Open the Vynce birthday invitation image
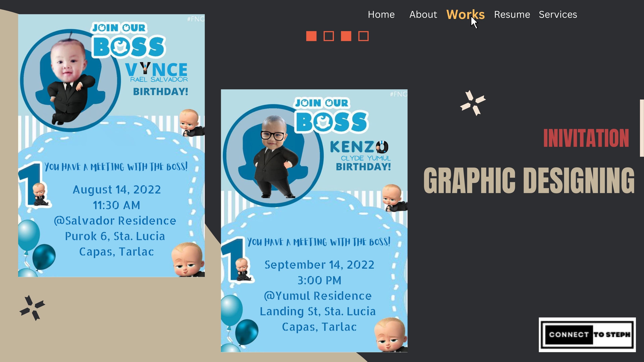This screenshot has height=362, width=644. point(111,145)
